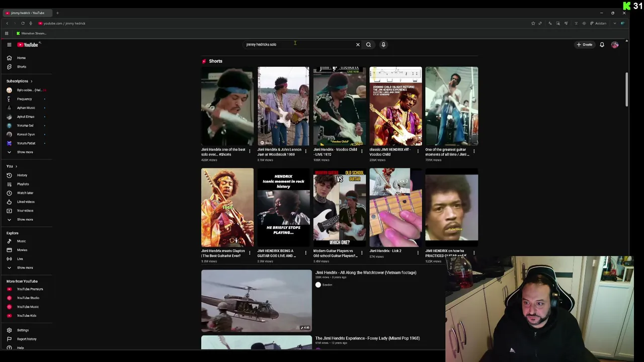The width and height of the screenshot is (644, 362).
Task: Open Liked videos
Action: (26, 202)
